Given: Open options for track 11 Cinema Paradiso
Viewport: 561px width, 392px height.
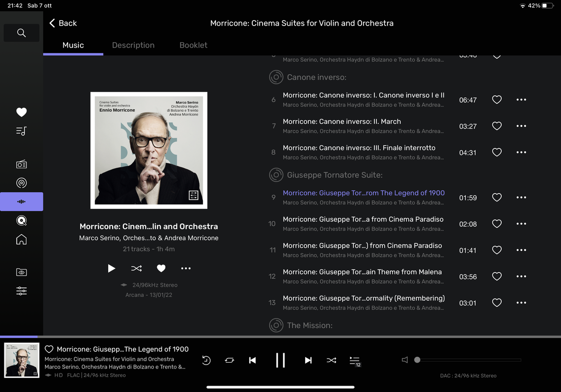Looking at the screenshot, I should [521, 250].
